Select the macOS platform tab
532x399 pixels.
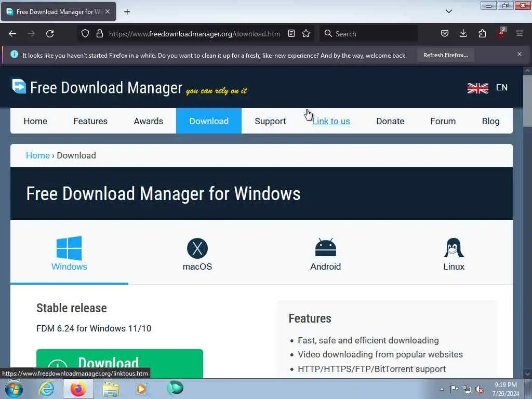tap(197, 255)
